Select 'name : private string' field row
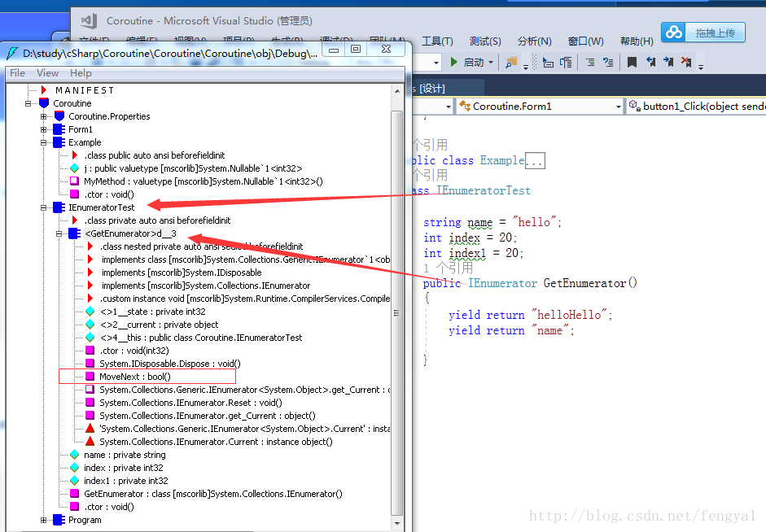 (x=125, y=455)
